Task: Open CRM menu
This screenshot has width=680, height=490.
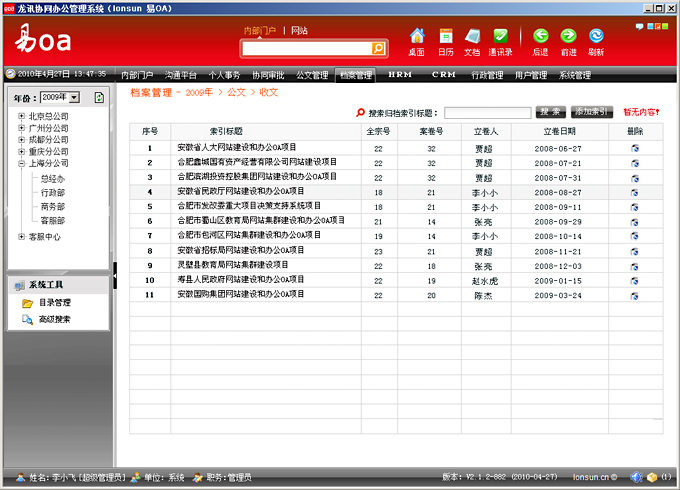Action: pos(444,75)
